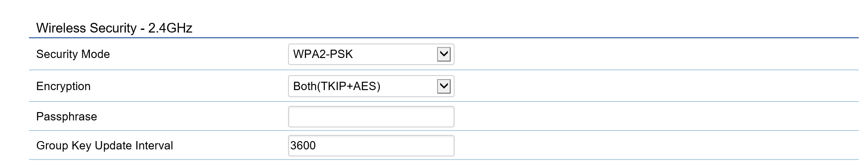The width and height of the screenshot is (868, 167).
Task: Select the WPA2-PSK combo box text
Action: [323, 54]
